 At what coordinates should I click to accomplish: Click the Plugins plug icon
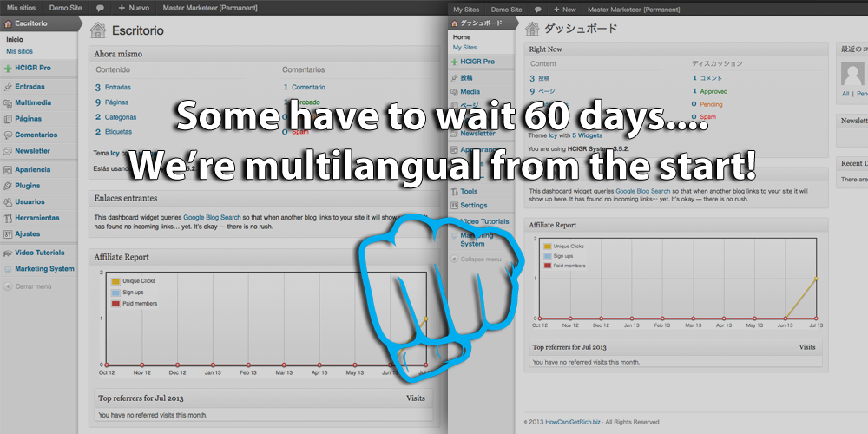(x=8, y=186)
